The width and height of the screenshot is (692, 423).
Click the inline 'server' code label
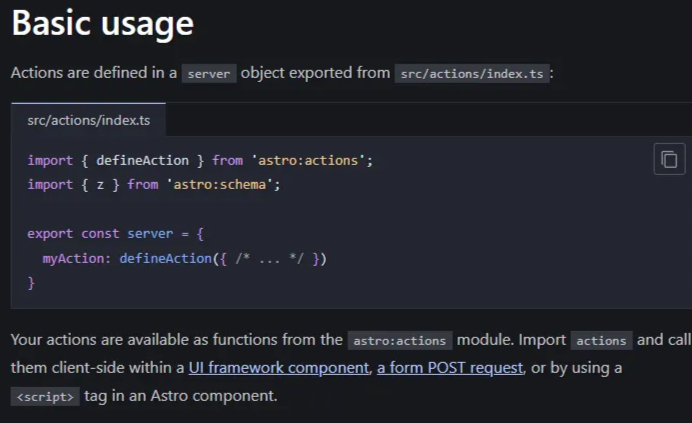[209, 74]
